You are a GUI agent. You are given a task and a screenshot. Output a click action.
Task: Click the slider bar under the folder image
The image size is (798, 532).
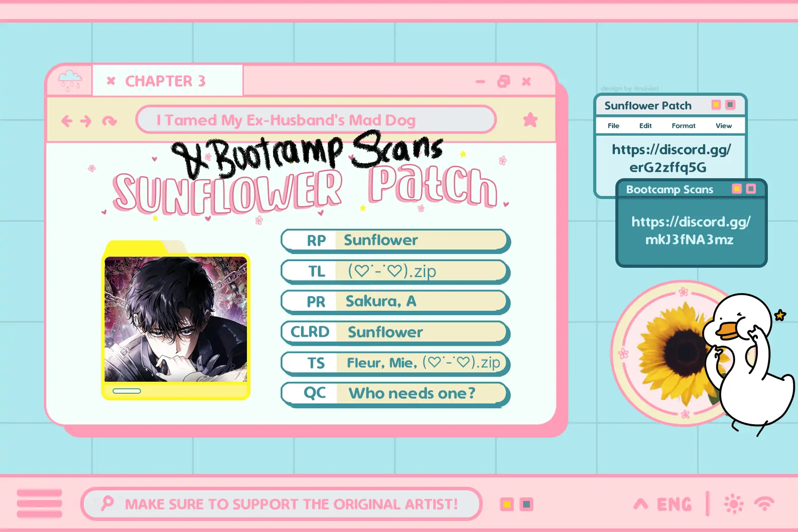click(x=127, y=391)
